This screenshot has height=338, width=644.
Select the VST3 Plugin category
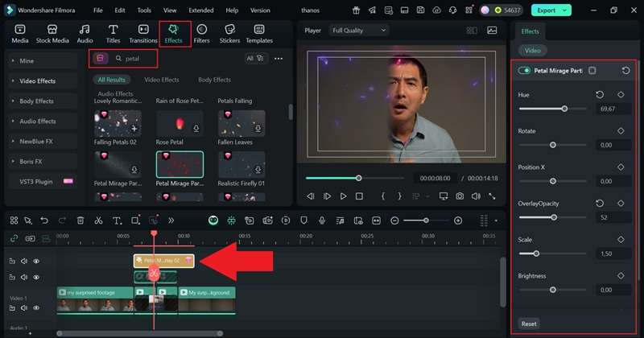click(43, 182)
